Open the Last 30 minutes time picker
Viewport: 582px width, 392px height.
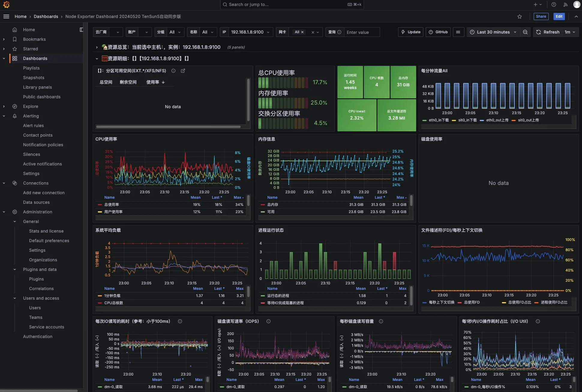coord(493,32)
